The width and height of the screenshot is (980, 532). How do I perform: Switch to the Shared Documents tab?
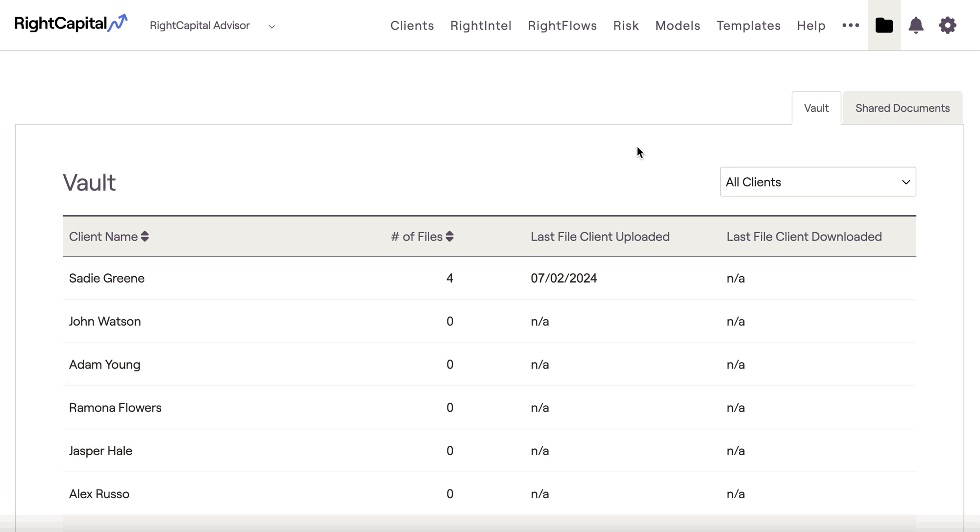tap(902, 108)
